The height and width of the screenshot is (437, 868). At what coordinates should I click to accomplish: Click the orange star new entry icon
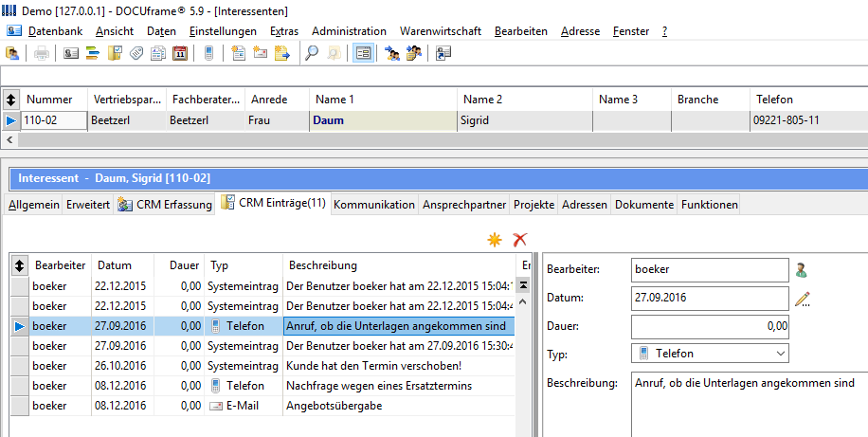(495, 240)
